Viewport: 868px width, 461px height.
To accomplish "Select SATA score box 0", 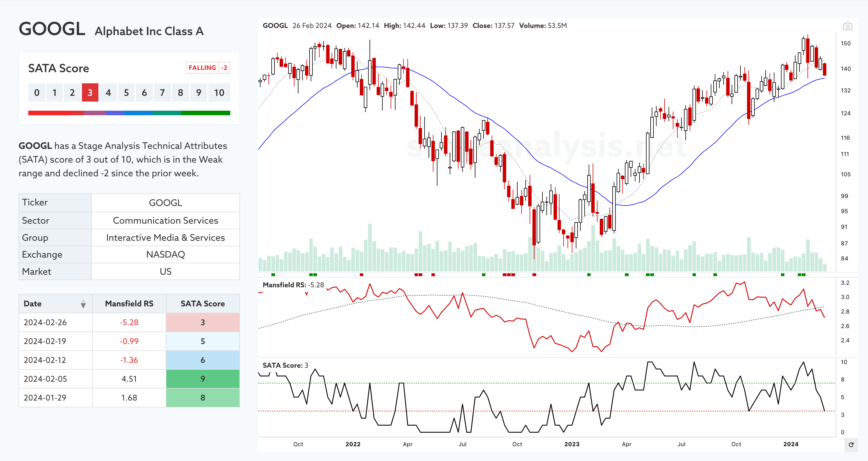I will point(37,93).
